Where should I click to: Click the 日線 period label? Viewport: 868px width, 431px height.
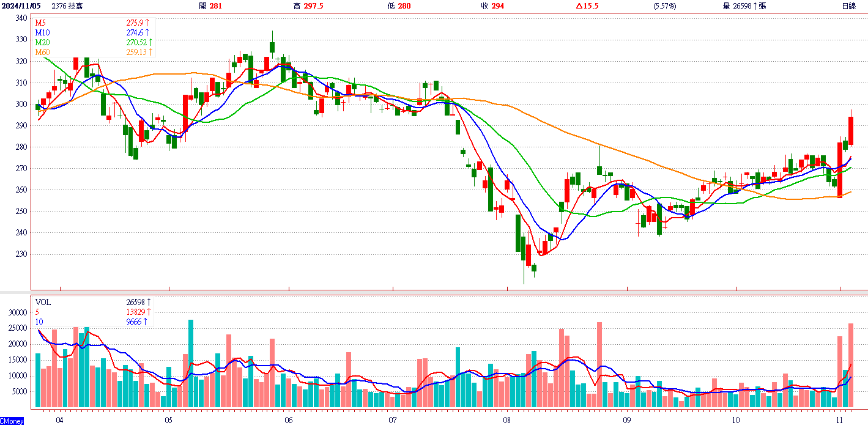(848, 6)
